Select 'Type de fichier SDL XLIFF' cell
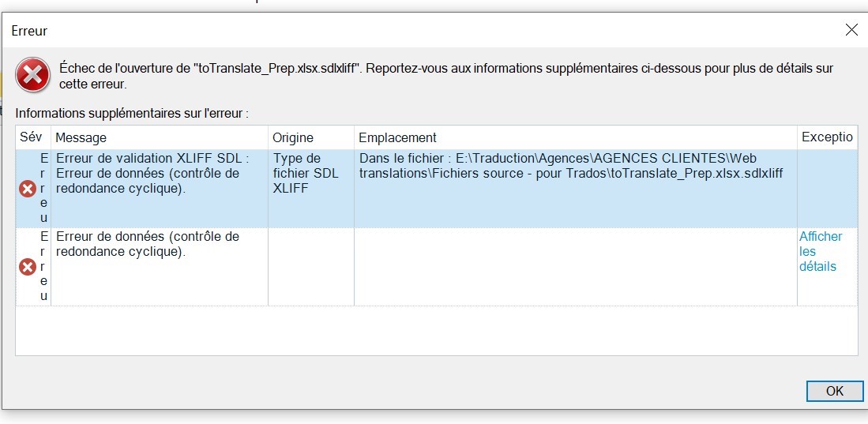 (311, 189)
